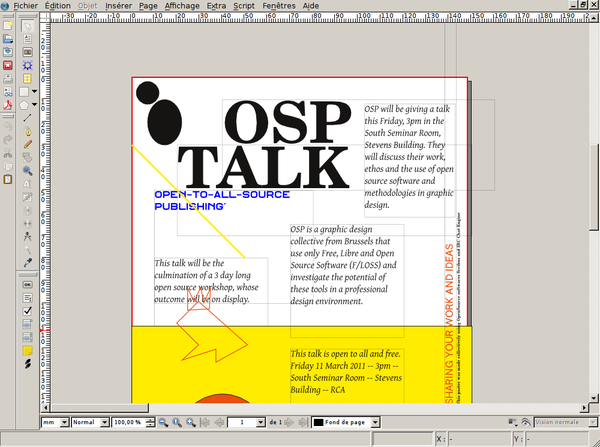Select the orange 'SHARING YOUR WORK AND IDEAS' text
Screen dimensions: 600x447
(x=449, y=323)
